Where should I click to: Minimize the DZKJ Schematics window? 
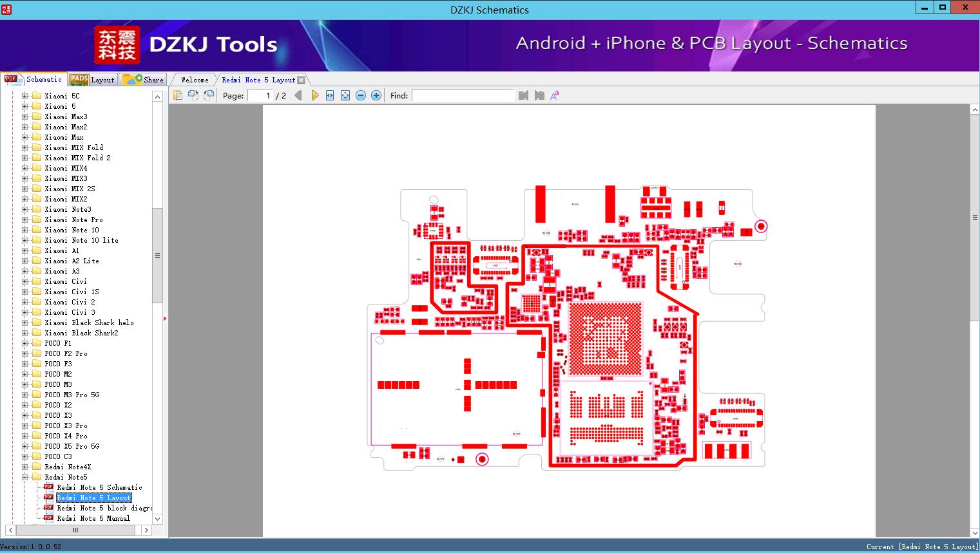coord(924,8)
